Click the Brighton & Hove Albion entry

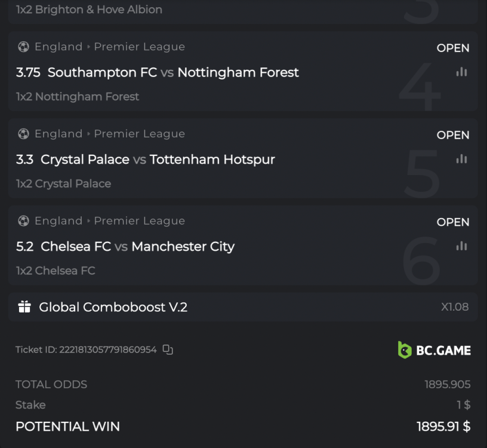point(88,9)
